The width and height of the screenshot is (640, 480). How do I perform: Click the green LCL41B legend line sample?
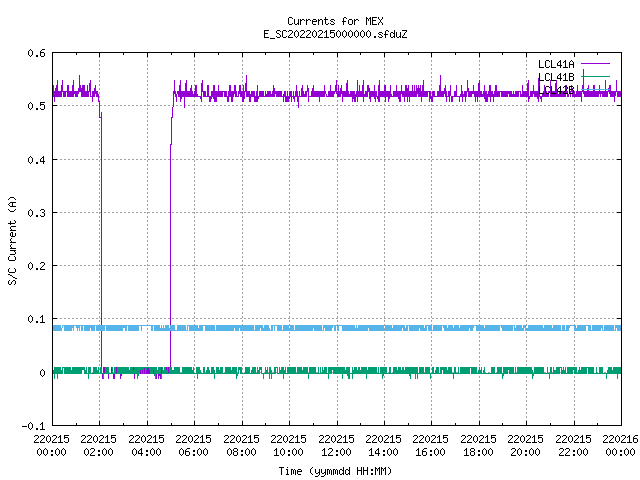(595, 76)
